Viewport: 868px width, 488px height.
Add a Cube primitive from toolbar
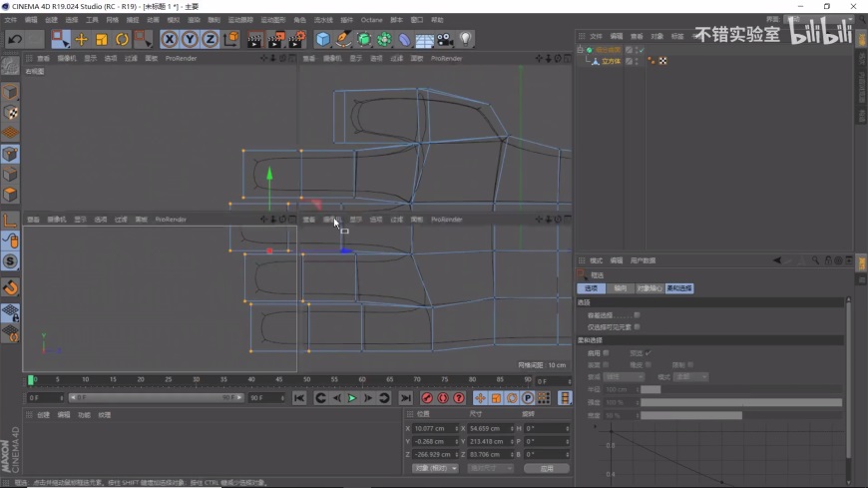click(x=323, y=39)
